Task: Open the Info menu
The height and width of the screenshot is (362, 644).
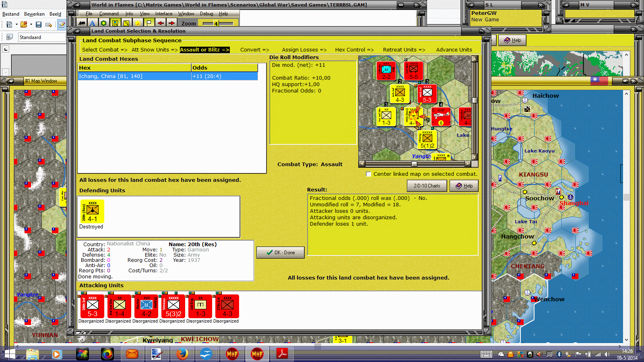Action: click(129, 14)
